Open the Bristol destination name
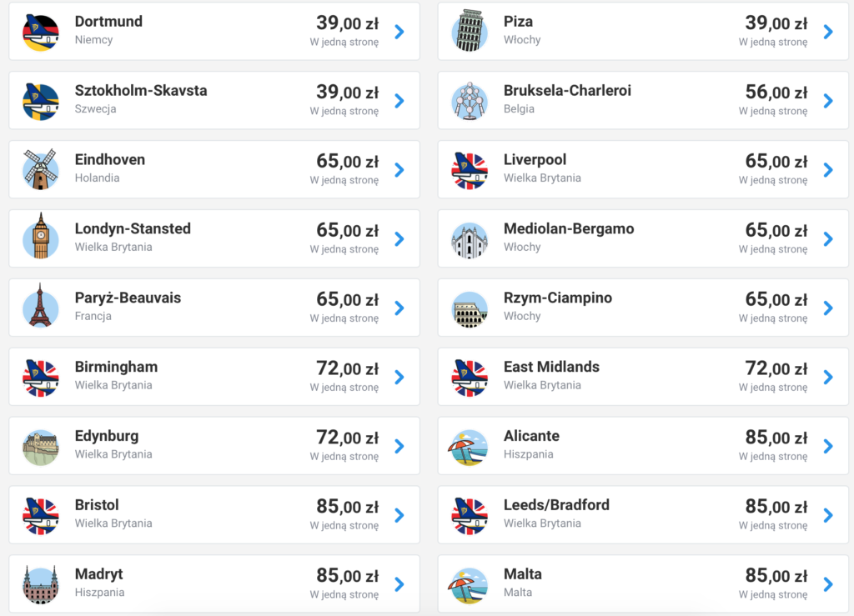Screen dimensions: 854x616 [97, 505]
